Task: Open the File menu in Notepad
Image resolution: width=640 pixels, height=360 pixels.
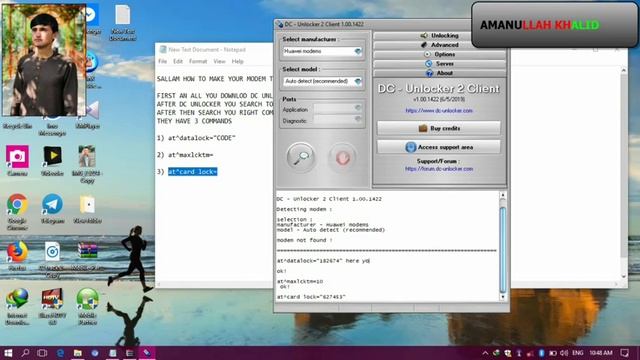Action: point(162,61)
